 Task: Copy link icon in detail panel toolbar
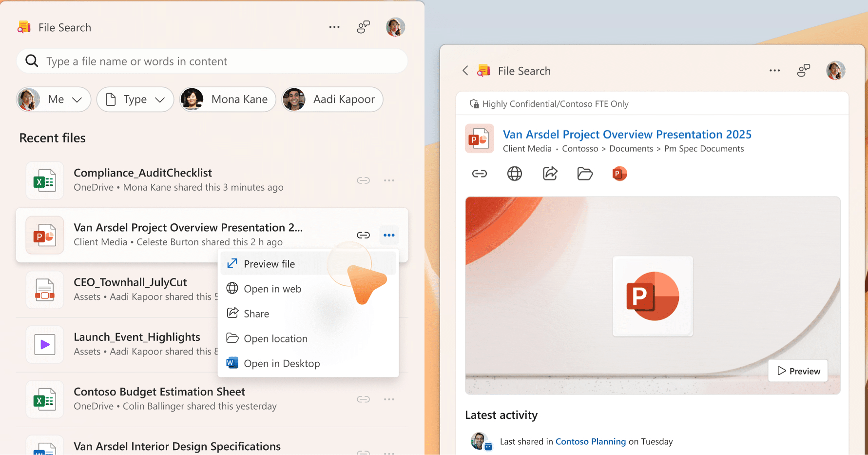coord(480,174)
